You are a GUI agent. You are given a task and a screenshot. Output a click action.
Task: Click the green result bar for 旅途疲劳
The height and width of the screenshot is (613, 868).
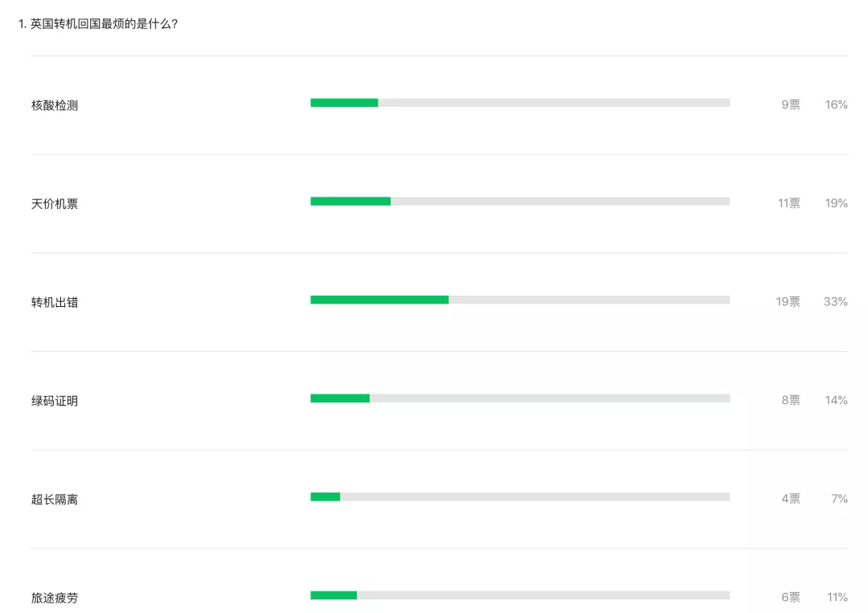[x=334, y=595]
